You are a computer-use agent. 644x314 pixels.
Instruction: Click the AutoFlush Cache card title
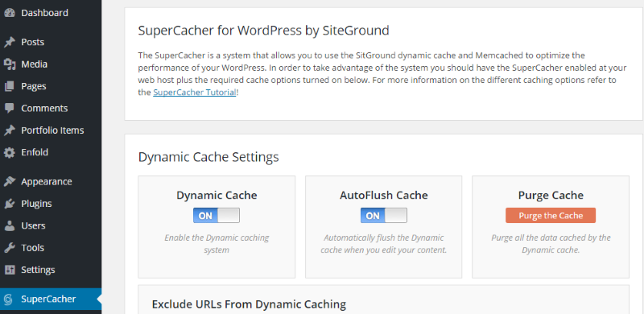pyautogui.click(x=384, y=195)
